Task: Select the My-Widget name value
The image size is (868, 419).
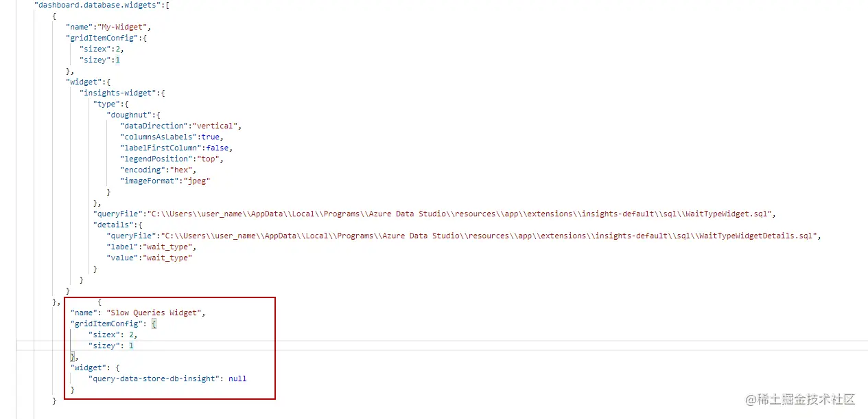Action: (124, 27)
